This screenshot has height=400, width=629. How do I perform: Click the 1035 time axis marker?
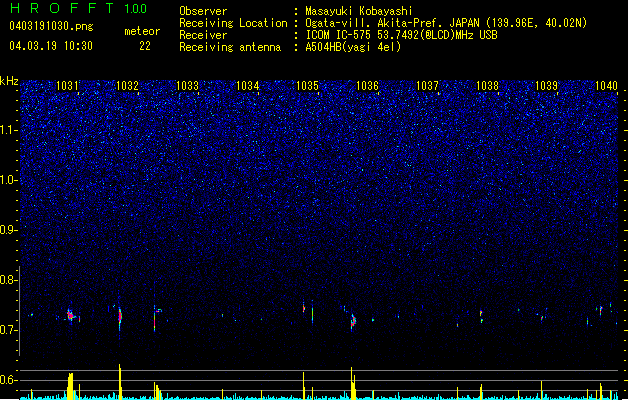307,86
